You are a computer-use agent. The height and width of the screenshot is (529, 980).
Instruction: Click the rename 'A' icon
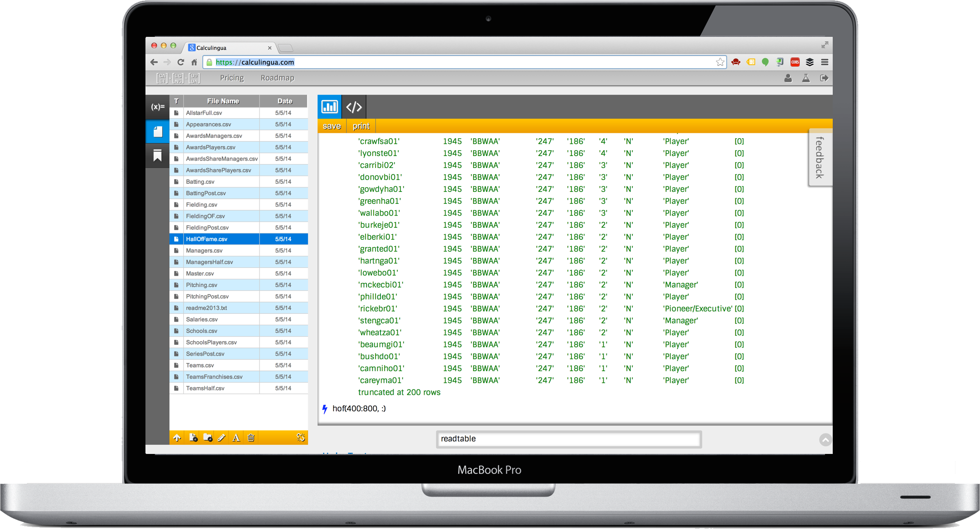tap(236, 438)
